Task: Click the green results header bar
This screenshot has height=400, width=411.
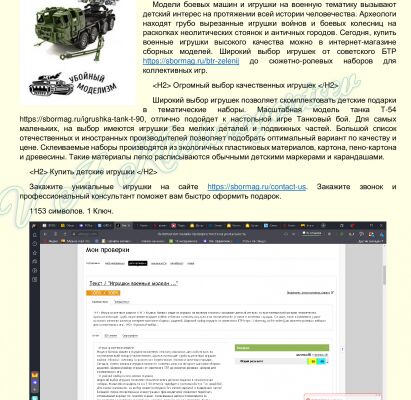Action: pos(282,348)
